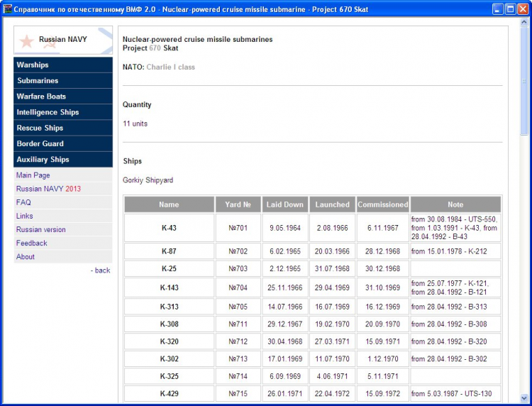Click yard number №705 cell

click(x=238, y=307)
